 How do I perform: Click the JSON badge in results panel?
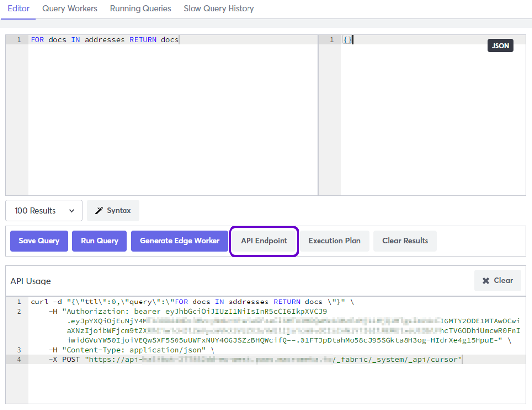(x=500, y=45)
